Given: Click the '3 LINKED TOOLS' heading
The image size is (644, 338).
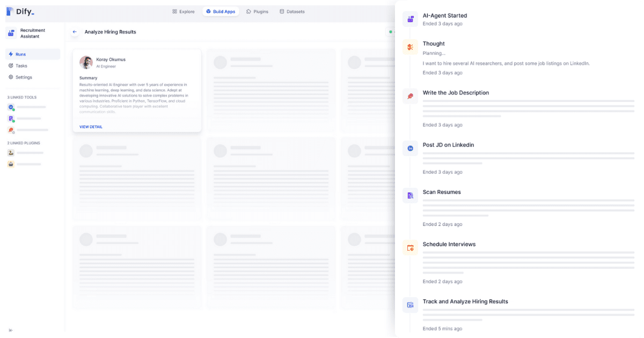Looking at the screenshot, I should click(x=22, y=97).
